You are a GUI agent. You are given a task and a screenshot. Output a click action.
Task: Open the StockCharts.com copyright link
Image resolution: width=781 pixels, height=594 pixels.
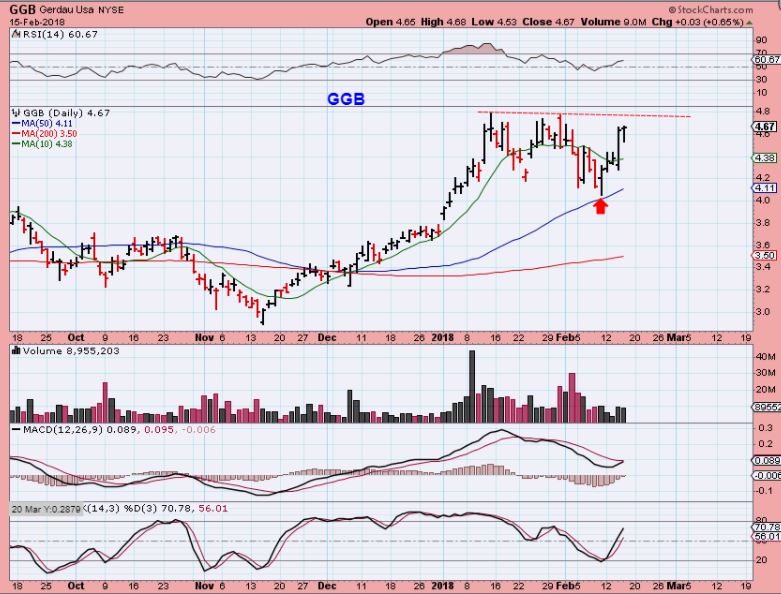(711, 9)
